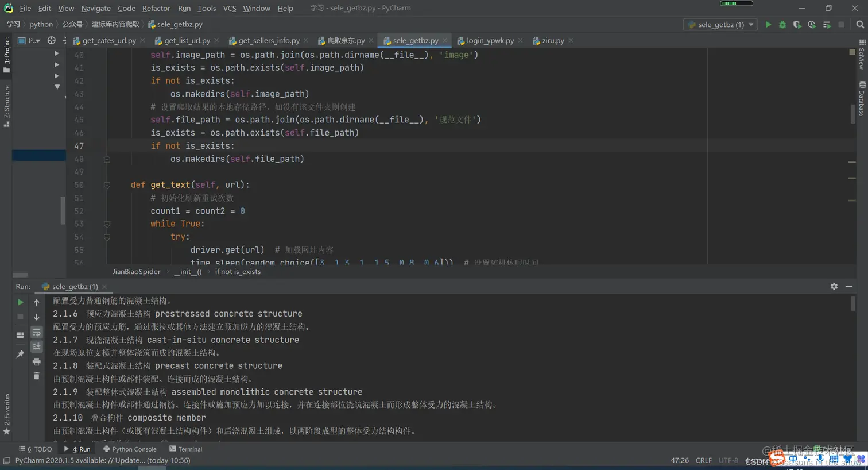
Task: Clear all Run console output with trash icon
Action: 36,376
